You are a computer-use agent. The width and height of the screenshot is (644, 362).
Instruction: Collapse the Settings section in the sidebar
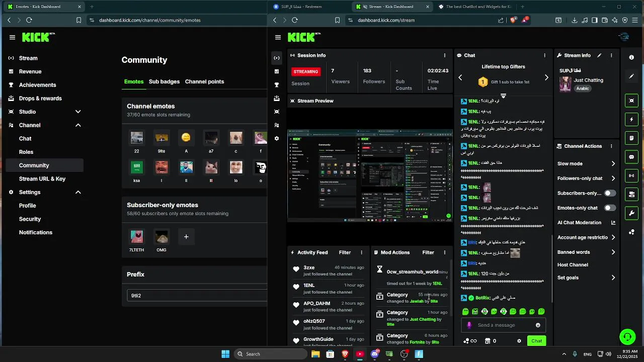pyautogui.click(x=78, y=192)
